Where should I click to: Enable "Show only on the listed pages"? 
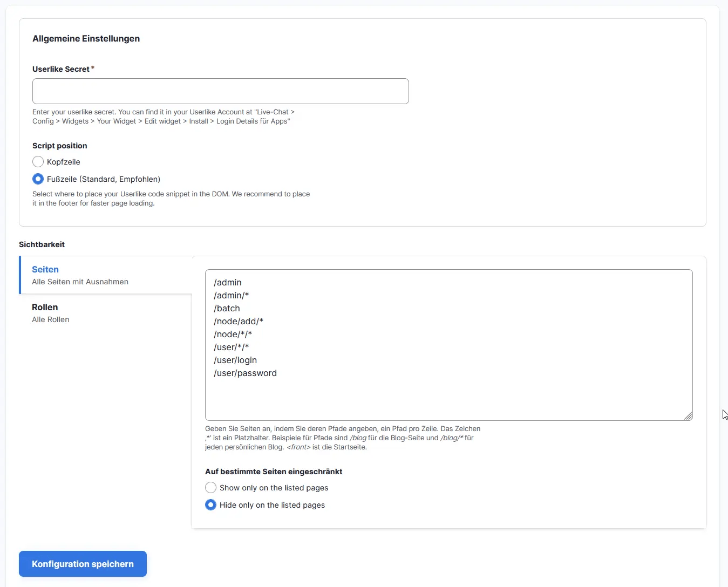[x=210, y=487]
